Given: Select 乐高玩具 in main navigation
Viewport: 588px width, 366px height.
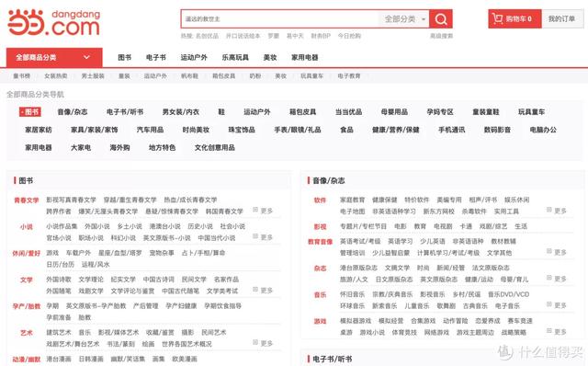Looking at the screenshot, I should pos(235,57).
